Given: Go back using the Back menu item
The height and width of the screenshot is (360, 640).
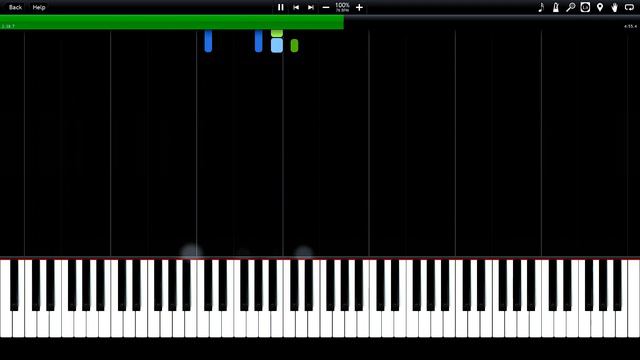Looking at the screenshot, I should (16, 7).
